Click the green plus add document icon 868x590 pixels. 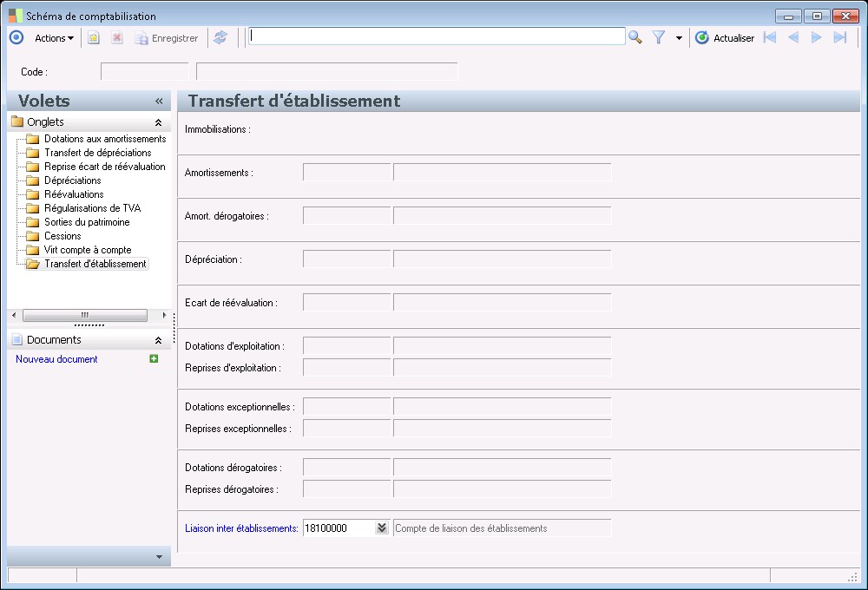pos(154,358)
